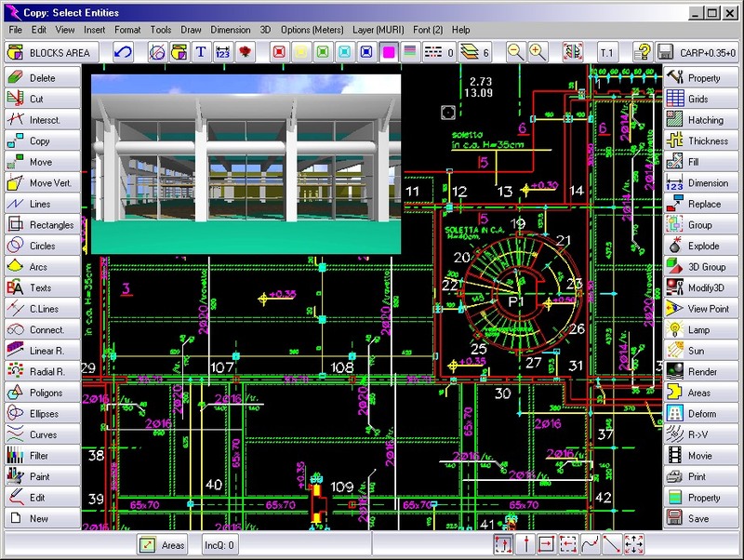This screenshot has width=744, height=560.
Task: Click the 123 dimension toolbar icon
Action: (222, 52)
